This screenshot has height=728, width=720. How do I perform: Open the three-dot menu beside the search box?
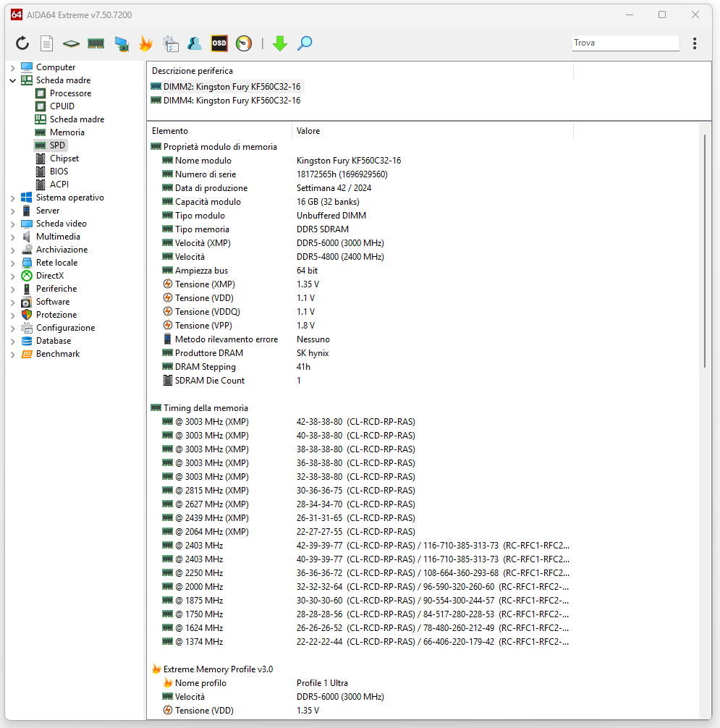point(695,43)
